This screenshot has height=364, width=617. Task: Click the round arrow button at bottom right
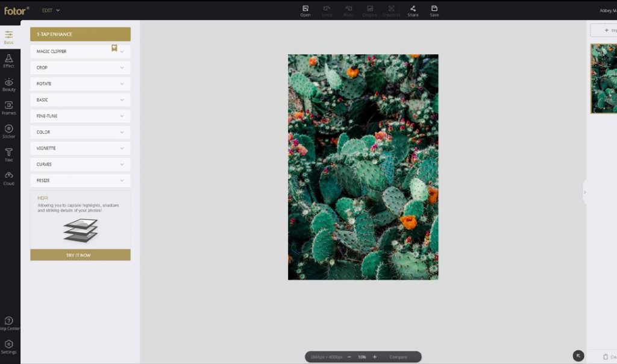pos(578,356)
